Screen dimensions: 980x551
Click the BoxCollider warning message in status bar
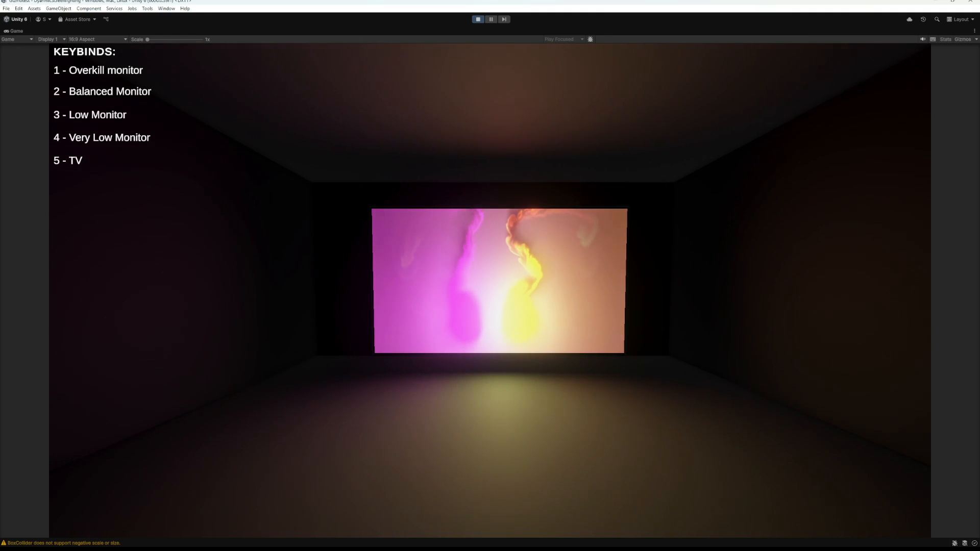coord(64,543)
